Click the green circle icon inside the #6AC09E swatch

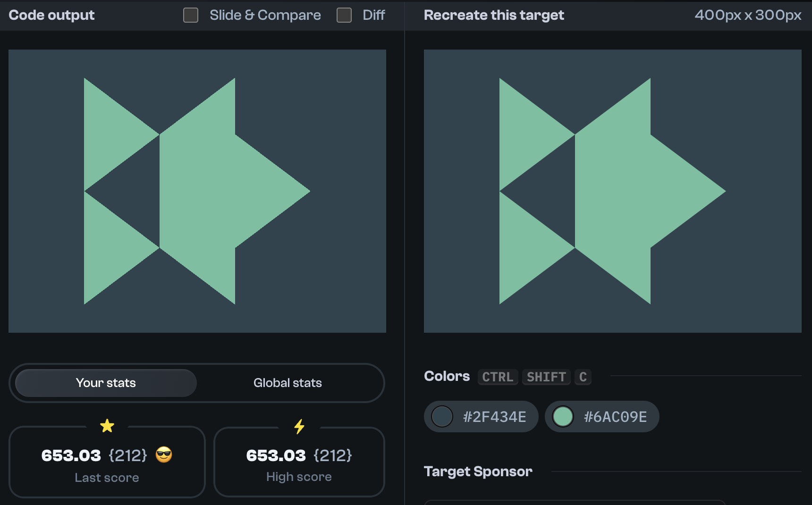point(563,417)
